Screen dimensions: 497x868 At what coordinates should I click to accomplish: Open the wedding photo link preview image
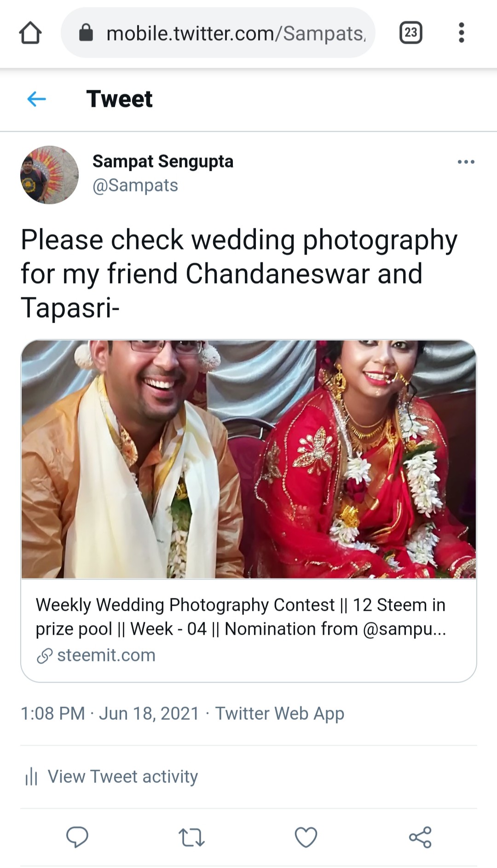[248, 459]
